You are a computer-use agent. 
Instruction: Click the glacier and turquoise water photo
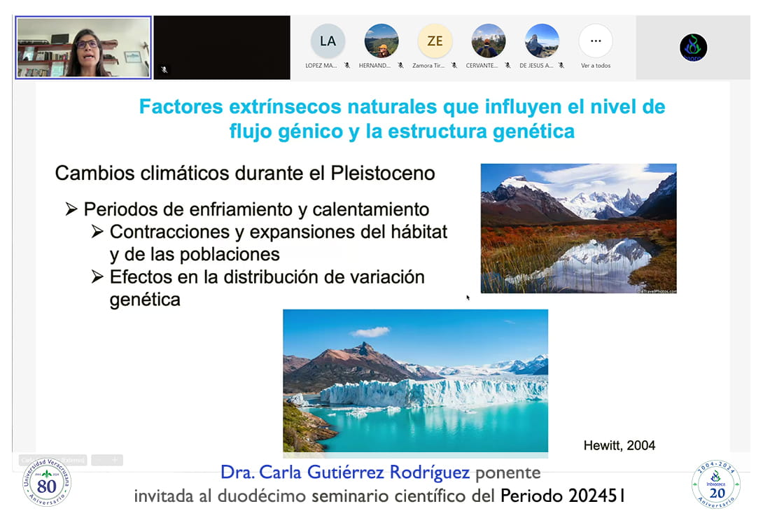(x=415, y=380)
